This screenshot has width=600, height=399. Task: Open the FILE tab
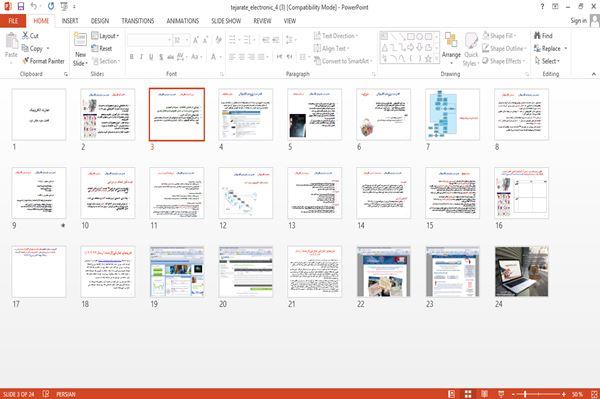pos(13,21)
